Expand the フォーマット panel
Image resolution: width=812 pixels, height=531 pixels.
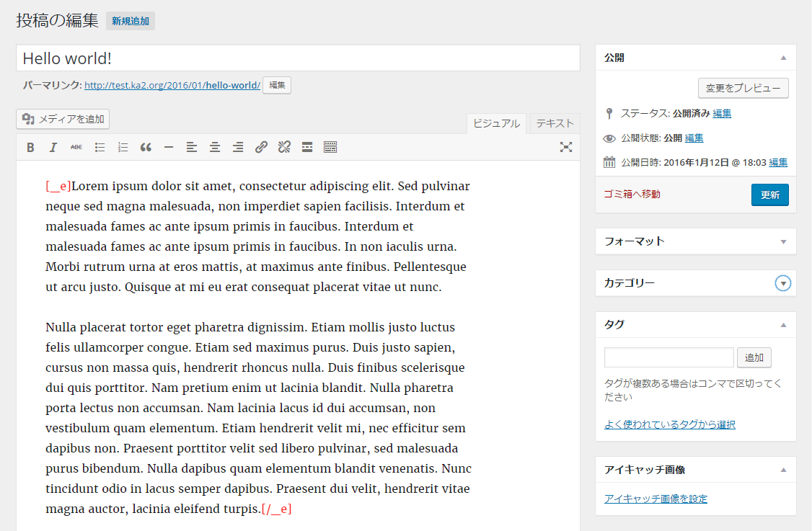[x=783, y=241]
